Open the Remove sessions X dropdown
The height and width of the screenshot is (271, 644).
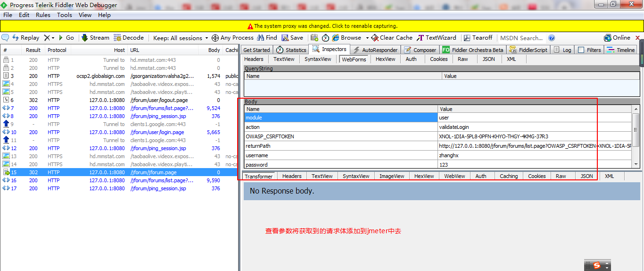click(x=49, y=38)
